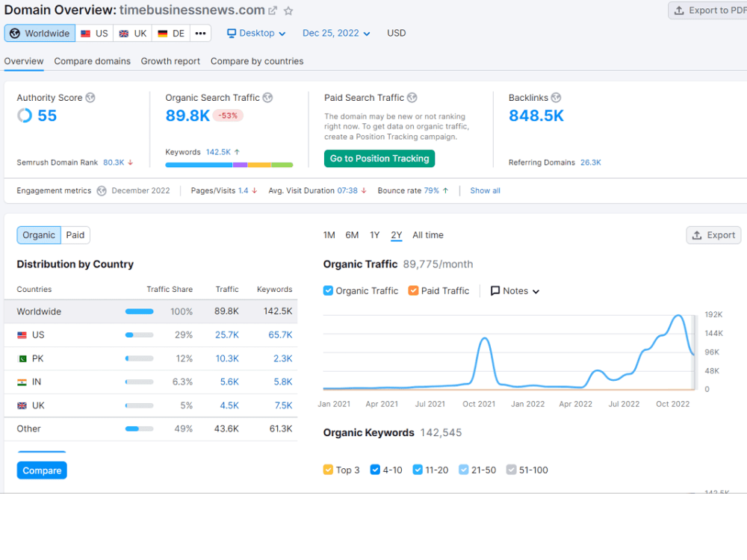Toggle 4-10 keywords checkbox

[376, 470]
